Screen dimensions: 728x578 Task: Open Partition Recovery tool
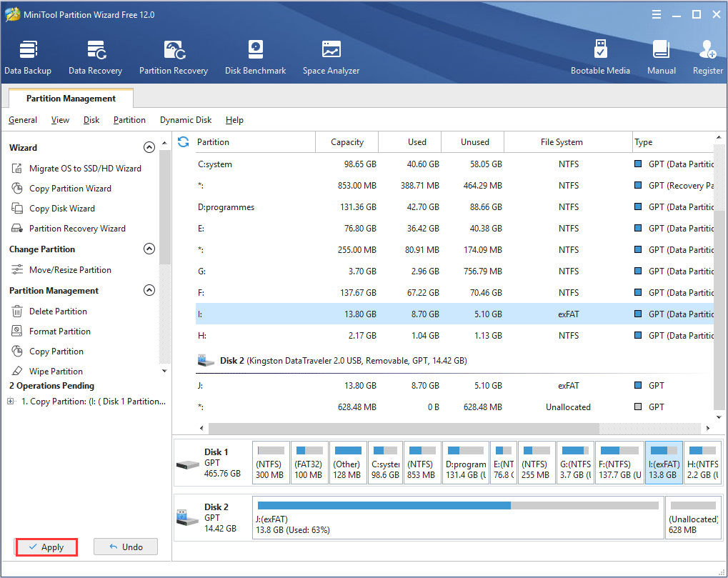[174, 58]
